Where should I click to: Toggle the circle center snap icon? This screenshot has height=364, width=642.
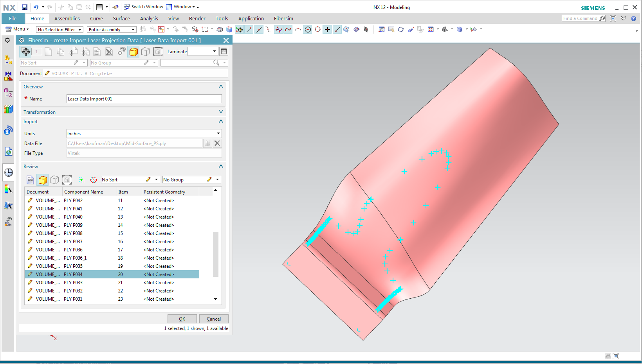pos(308,29)
